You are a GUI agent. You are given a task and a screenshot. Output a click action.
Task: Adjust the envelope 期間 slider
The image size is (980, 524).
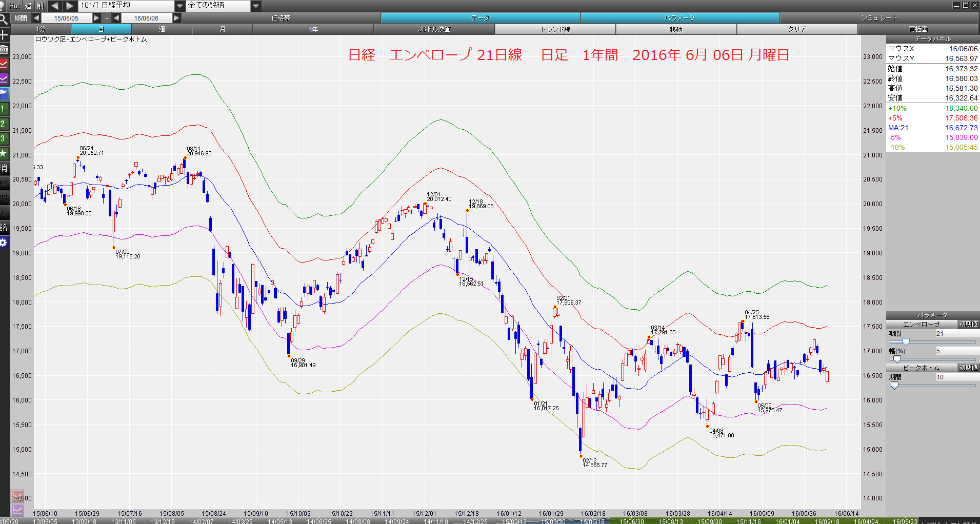tap(932, 341)
